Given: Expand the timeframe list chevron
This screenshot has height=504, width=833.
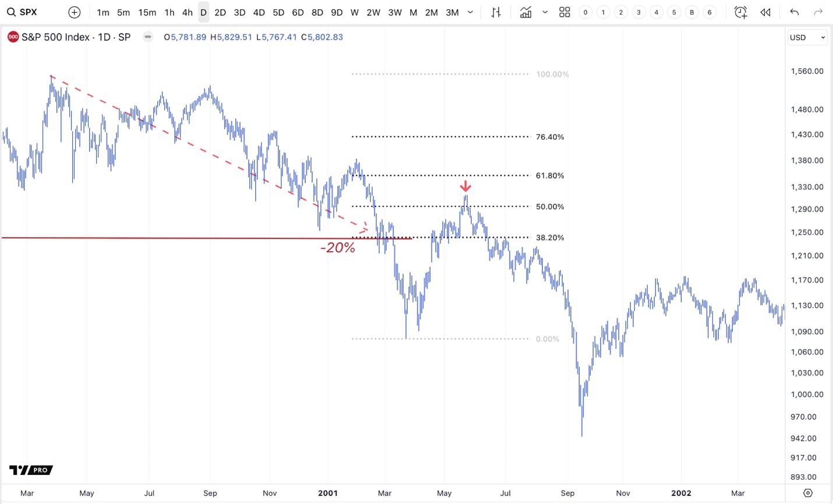Looking at the screenshot, I should [x=471, y=12].
